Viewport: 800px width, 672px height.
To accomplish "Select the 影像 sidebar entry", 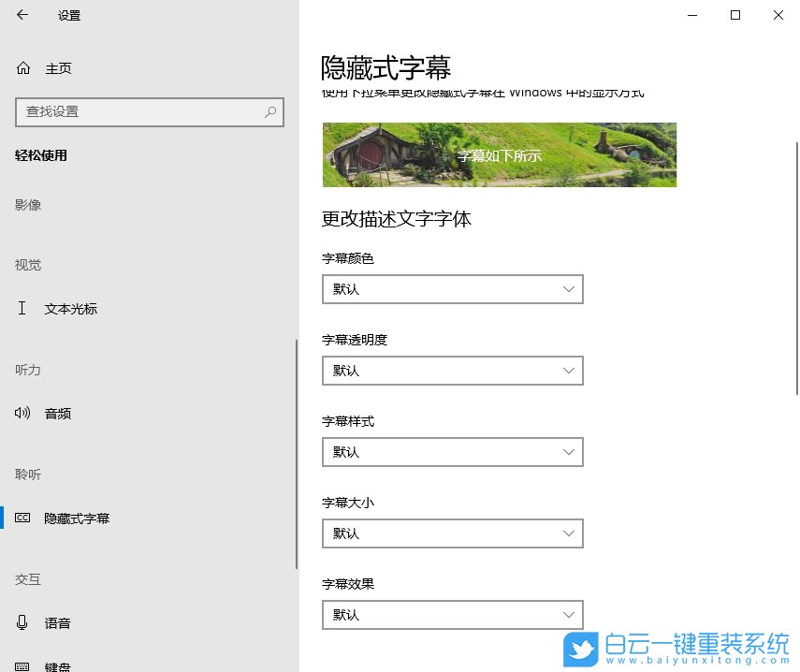I will pyautogui.click(x=28, y=205).
